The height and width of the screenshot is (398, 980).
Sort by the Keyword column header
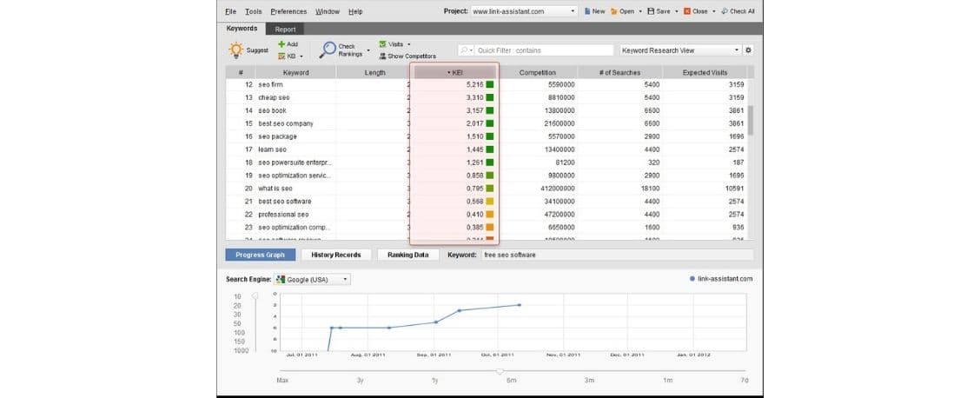tap(295, 72)
